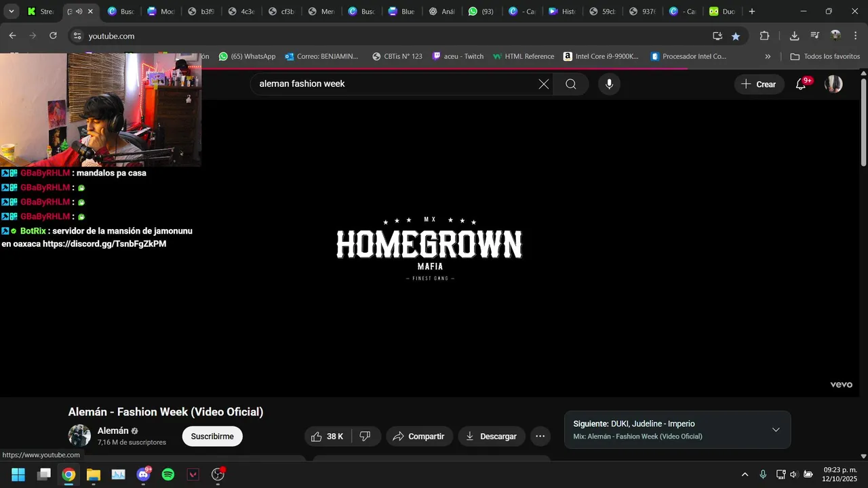Click the youtube.com address bar

click(x=393, y=36)
